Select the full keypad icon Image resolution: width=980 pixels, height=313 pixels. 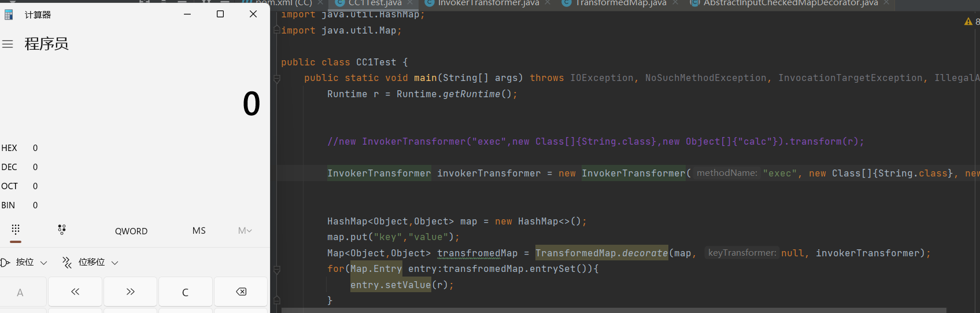[16, 230]
